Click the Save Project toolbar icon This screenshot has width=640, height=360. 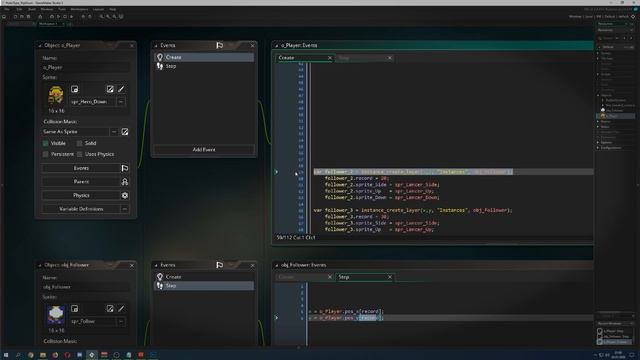pos(29,17)
